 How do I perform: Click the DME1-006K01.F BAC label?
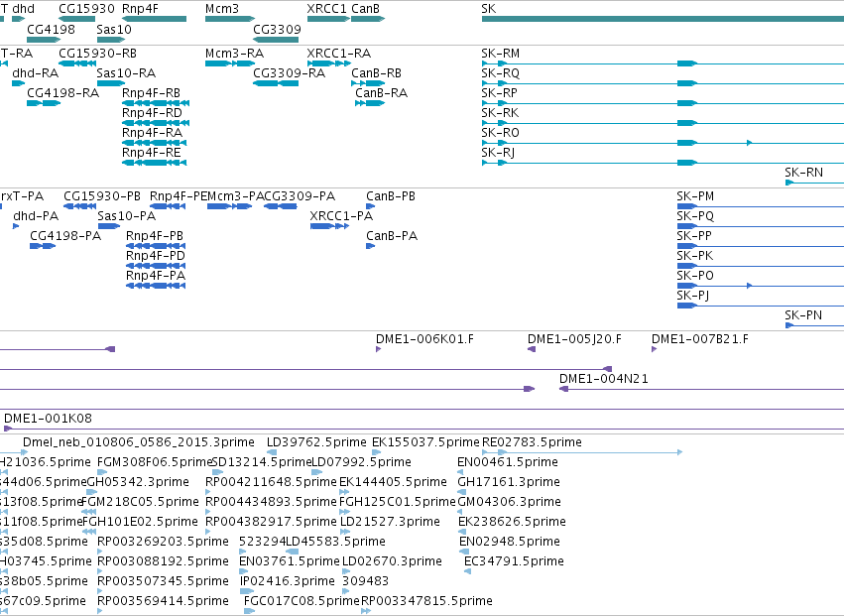coord(424,339)
